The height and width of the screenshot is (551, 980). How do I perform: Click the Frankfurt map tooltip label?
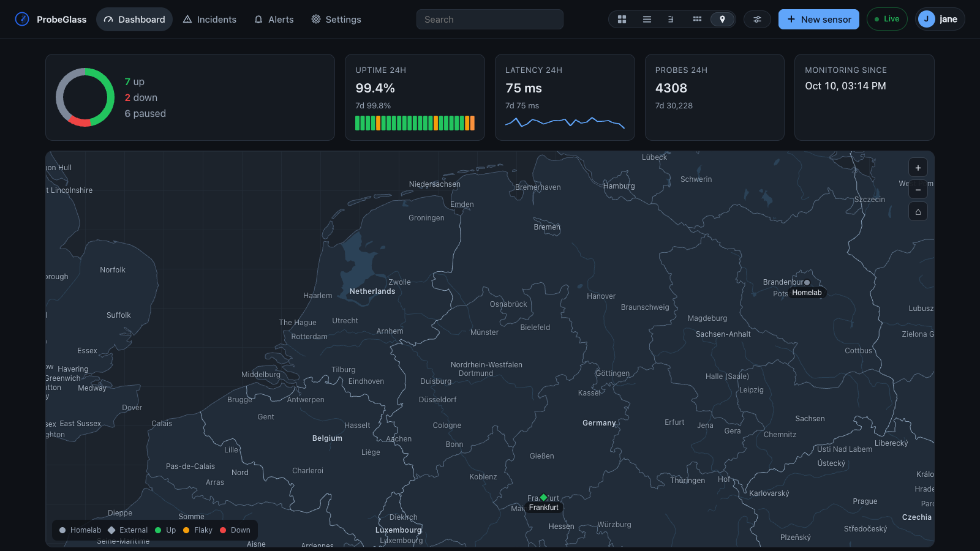[x=543, y=508]
